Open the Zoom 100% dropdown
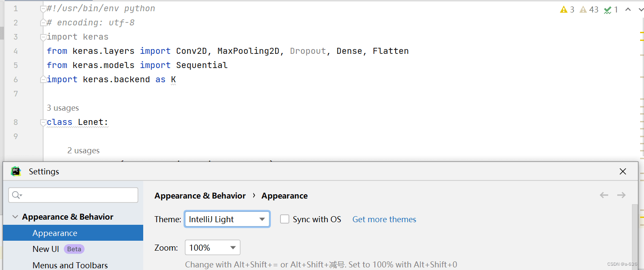 [x=213, y=248]
